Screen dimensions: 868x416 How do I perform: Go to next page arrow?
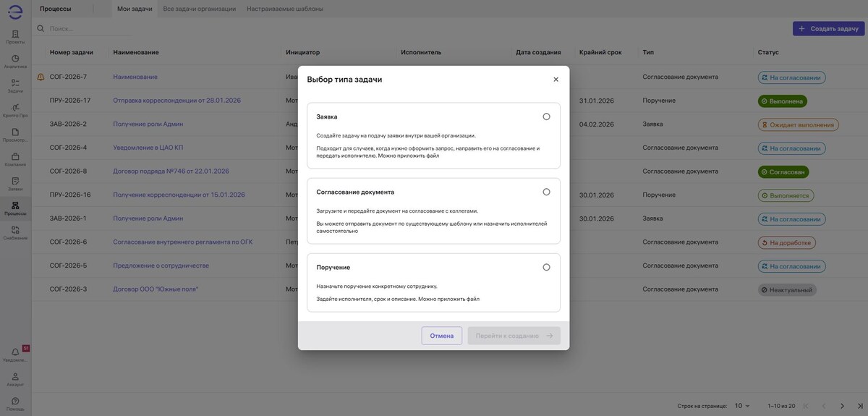tap(842, 406)
